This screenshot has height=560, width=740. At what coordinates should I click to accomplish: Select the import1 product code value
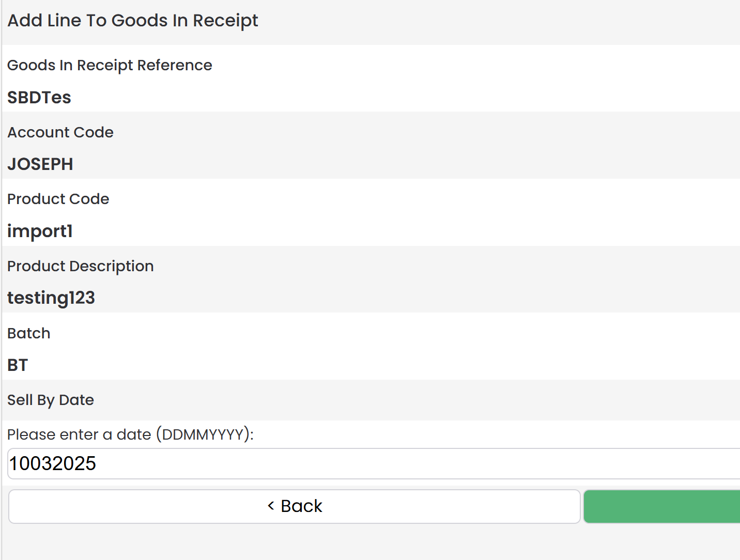[x=40, y=231]
